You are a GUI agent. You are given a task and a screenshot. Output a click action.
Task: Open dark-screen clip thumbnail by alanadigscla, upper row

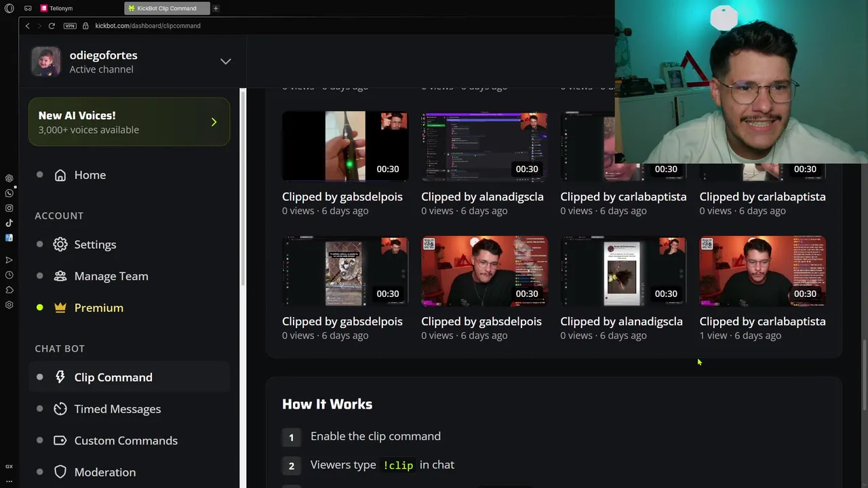point(484,146)
